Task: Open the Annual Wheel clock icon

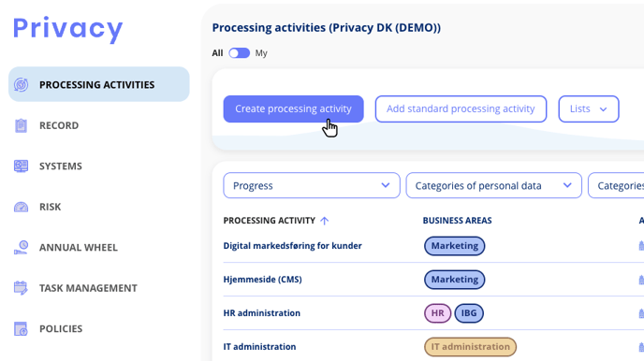Action: (x=21, y=247)
